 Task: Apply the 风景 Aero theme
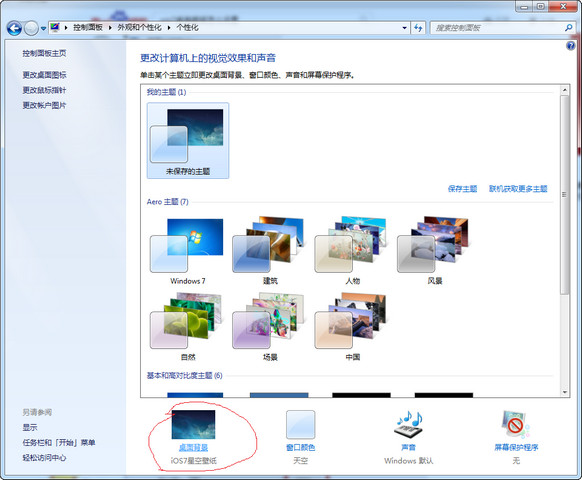pyautogui.click(x=435, y=251)
